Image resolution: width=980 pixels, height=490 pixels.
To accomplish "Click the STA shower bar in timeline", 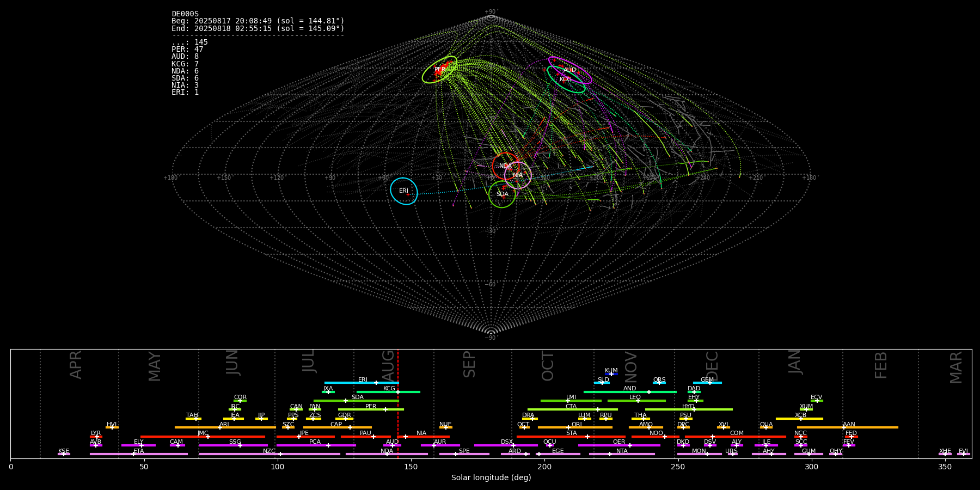I will (x=571, y=436).
